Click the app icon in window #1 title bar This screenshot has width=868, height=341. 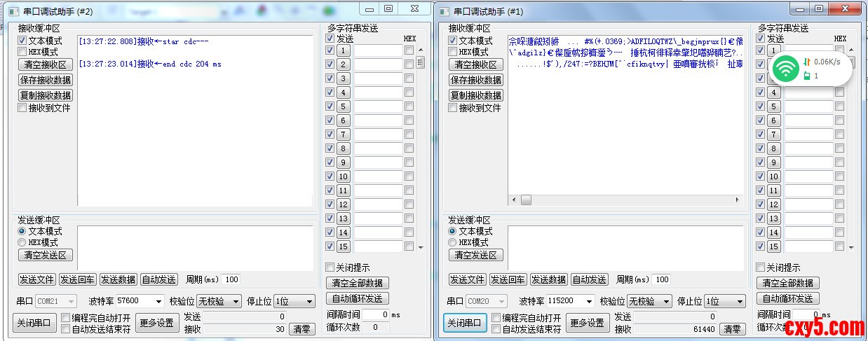point(445,11)
